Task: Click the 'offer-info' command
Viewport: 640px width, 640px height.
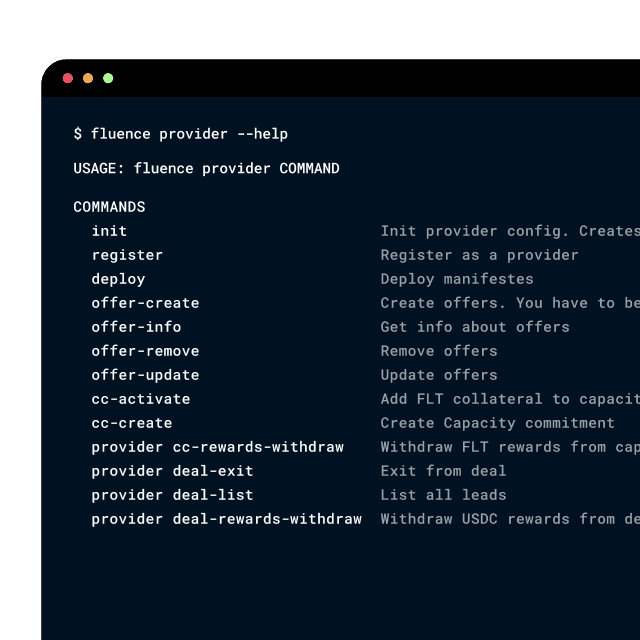Action: pos(136,327)
